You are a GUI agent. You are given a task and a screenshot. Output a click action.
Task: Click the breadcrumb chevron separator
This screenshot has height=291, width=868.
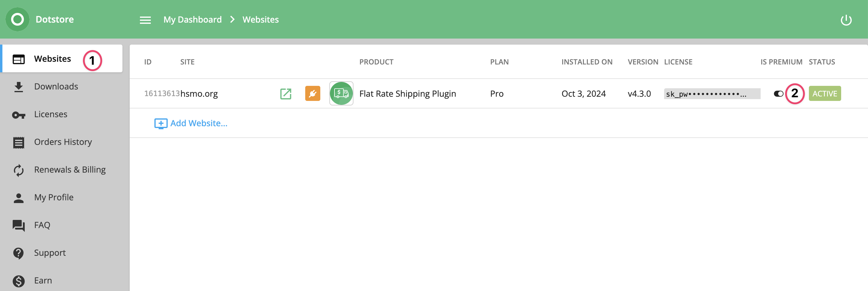[x=233, y=20]
